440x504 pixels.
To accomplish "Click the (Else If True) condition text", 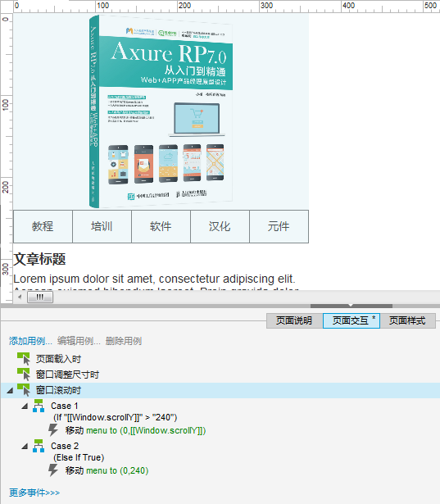I will click(79, 457).
